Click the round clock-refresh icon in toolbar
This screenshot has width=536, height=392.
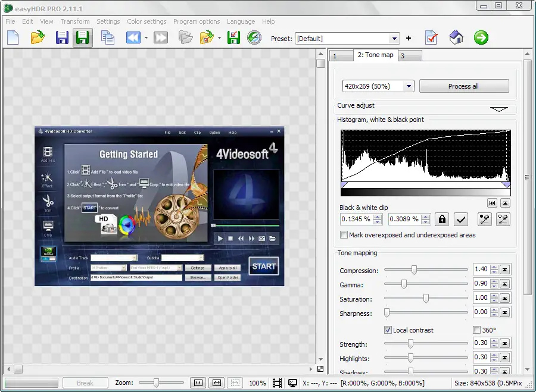click(254, 37)
